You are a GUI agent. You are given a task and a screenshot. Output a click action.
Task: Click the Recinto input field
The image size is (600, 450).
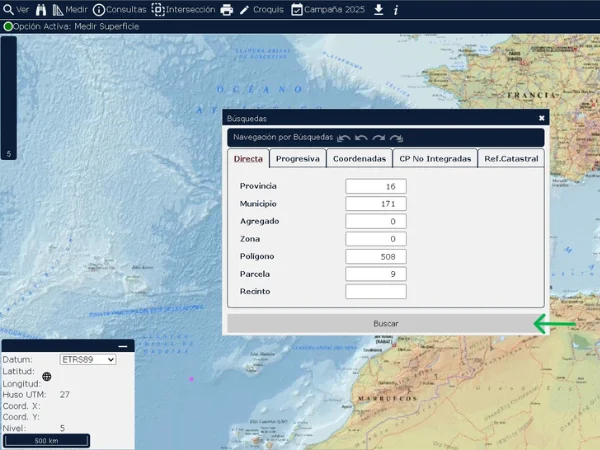pyautogui.click(x=375, y=292)
